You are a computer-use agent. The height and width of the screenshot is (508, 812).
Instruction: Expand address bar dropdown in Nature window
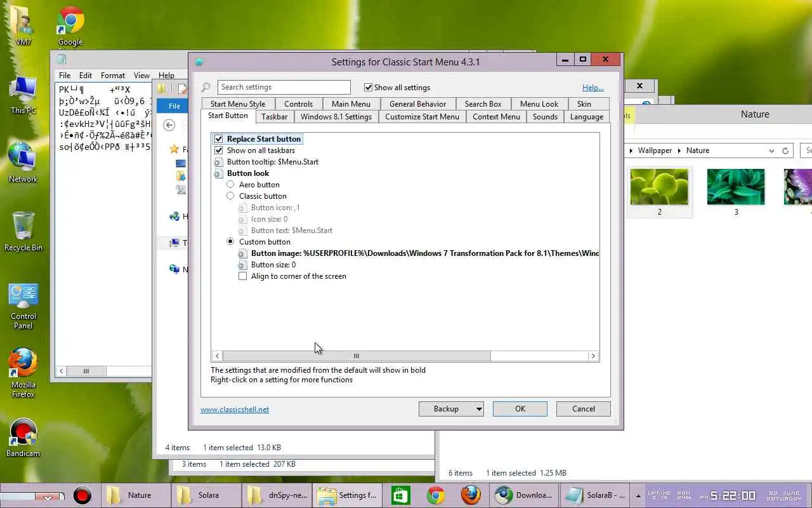point(771,151)
